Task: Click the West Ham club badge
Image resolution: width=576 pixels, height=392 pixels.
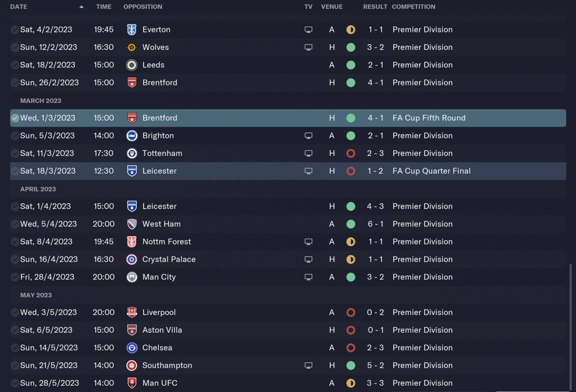Action: (132, 224)
